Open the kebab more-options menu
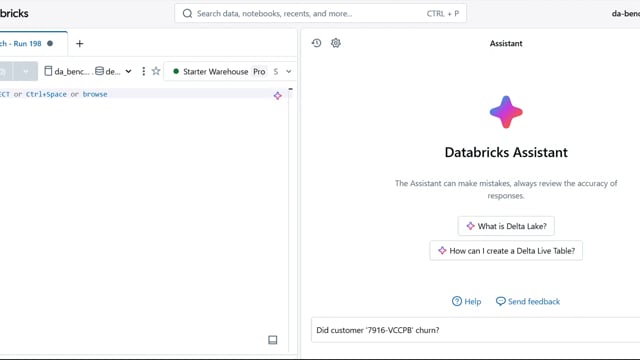The height and width of the screenshot is (360, 640). tap(143, 71)
